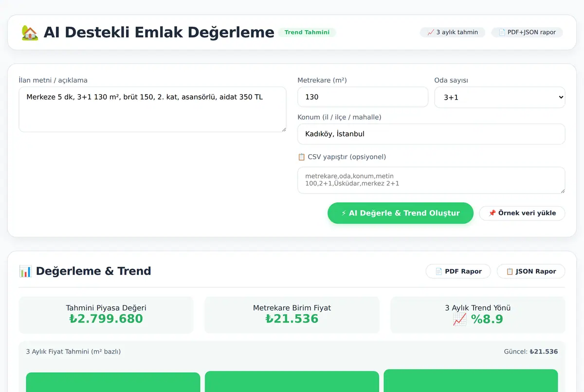Click the İlan metni / açıklama label
This screenshot has width=584, height=392.
(53, 80)
